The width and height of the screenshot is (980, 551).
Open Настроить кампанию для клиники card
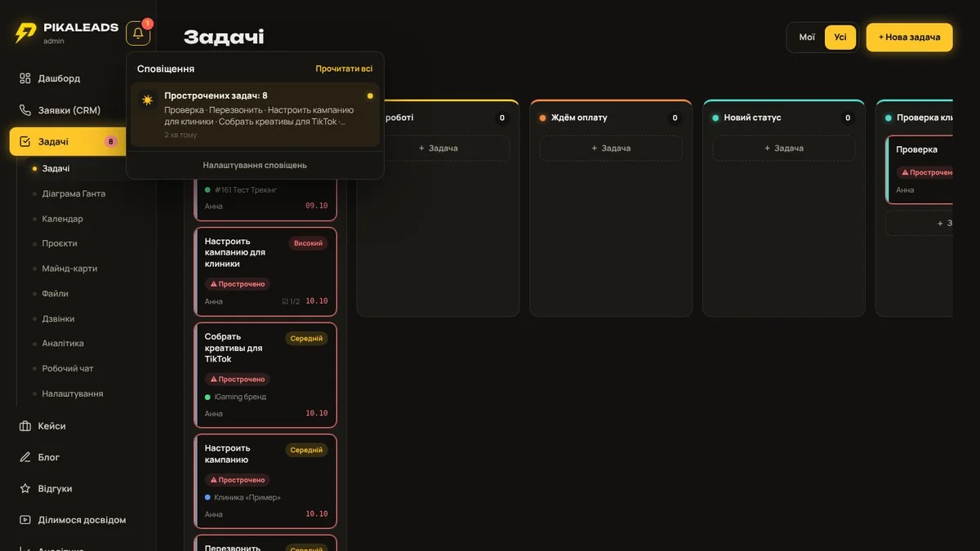(265, 271)
